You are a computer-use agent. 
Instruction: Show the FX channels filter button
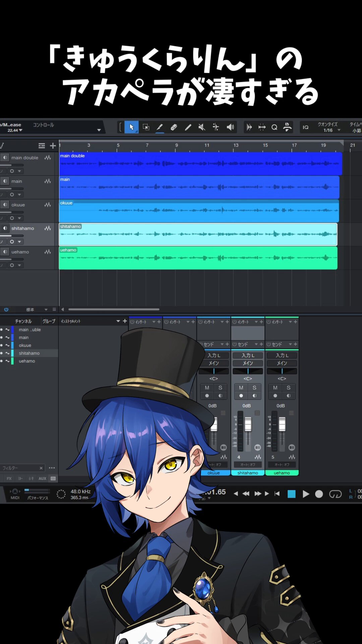[x=9, y=479]
